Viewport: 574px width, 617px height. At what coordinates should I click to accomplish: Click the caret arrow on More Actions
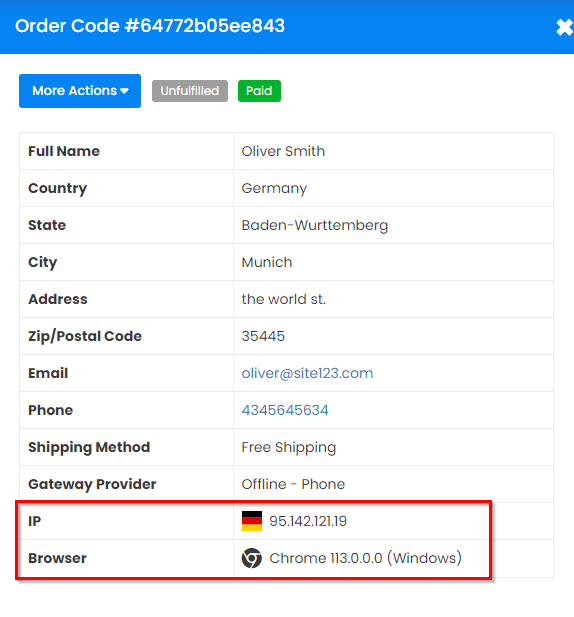click(x=124, y=91)
